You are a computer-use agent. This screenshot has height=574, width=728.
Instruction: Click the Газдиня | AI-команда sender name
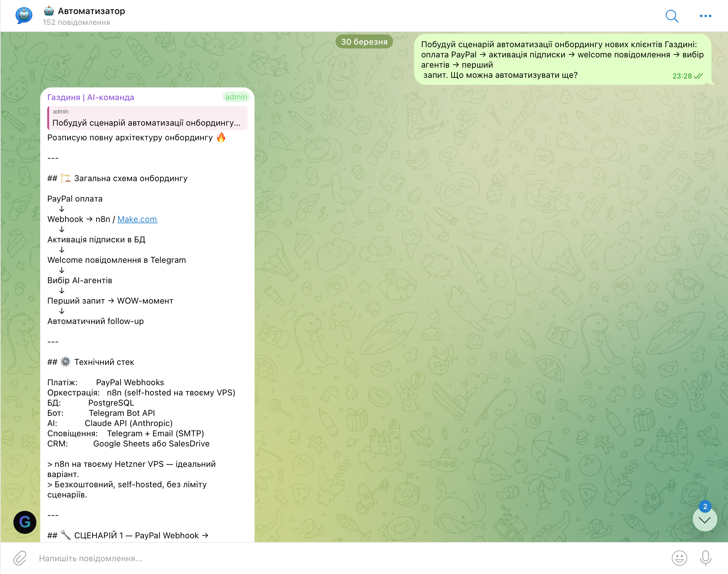[91, 97]
